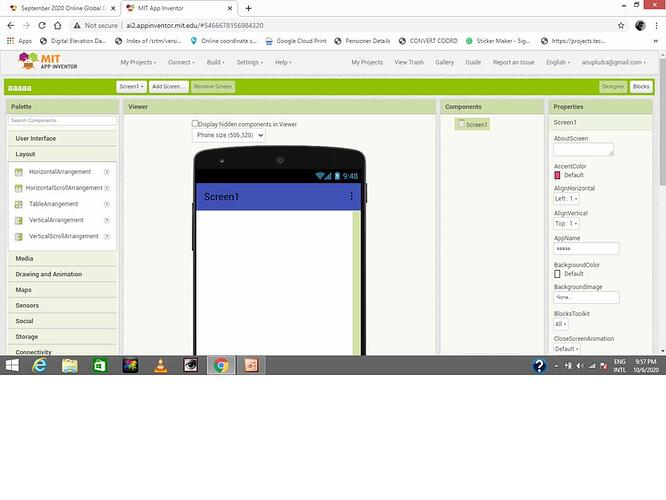Open VLC media player from taskbar
Image resolution: width=666 pixels, height=500 pixels.
(161, 365)
